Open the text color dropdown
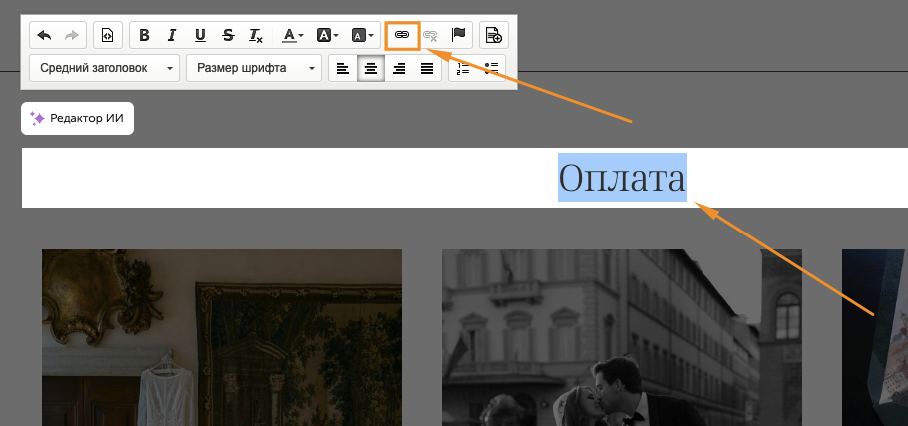 click(293, 35)
